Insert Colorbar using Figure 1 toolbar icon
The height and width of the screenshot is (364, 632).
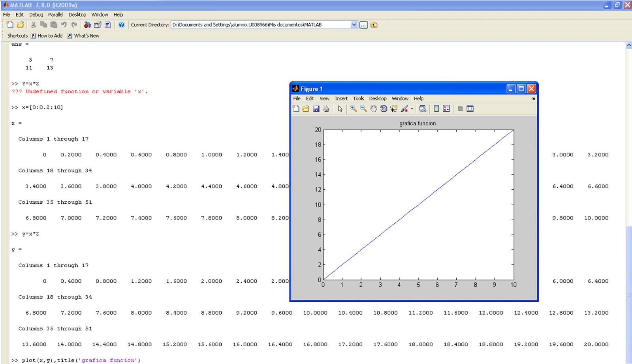coord(436,109)
